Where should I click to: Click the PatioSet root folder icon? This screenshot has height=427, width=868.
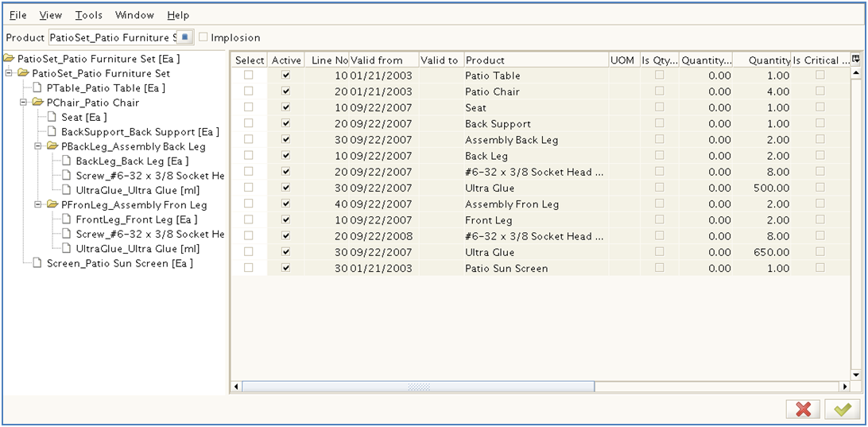10,59
